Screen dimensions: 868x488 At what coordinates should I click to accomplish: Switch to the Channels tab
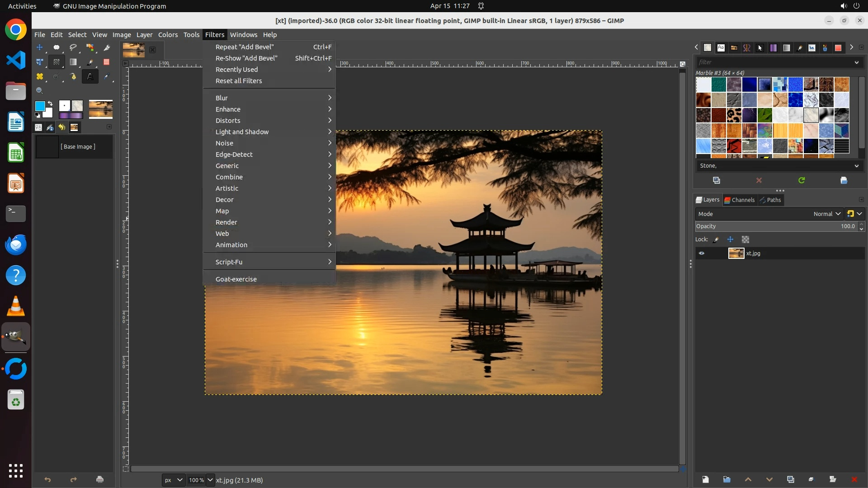[739, 200]
